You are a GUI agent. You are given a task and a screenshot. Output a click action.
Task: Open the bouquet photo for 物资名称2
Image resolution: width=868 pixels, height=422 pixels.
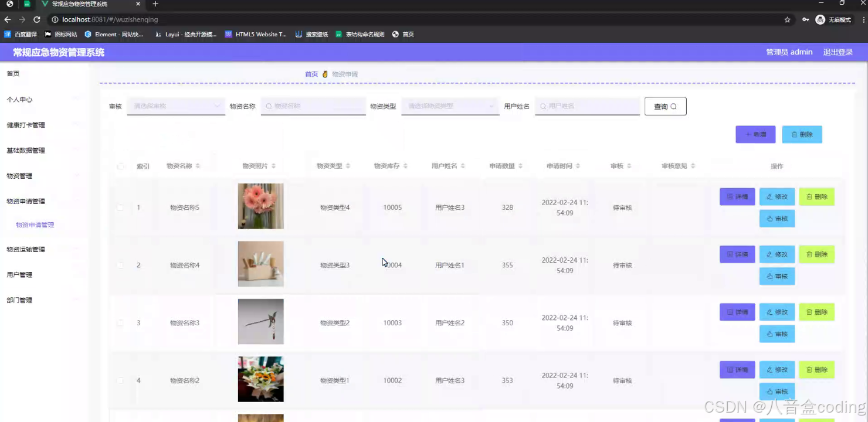(x=260, y=379)
